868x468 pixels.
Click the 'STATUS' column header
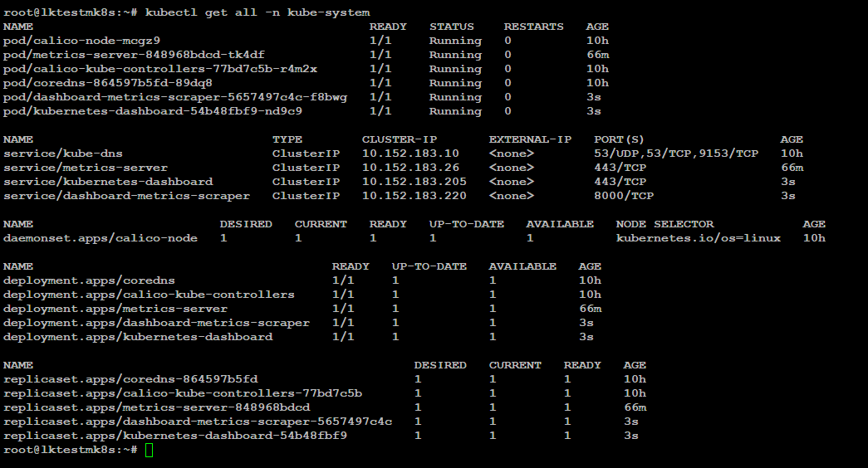coord(452,27)
